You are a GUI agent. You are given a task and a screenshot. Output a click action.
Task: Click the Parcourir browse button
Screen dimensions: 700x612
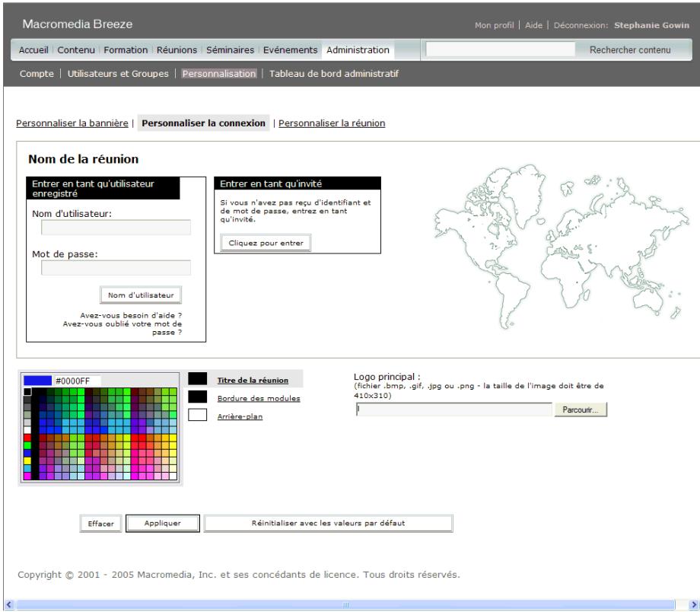pos(581,410)
